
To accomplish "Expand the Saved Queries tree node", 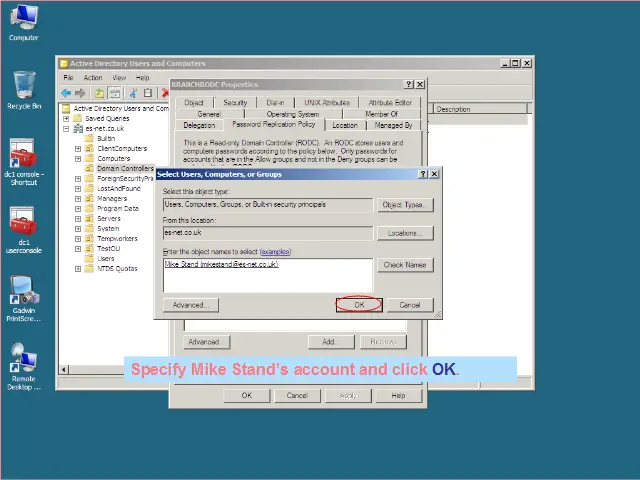I will 66,118.
